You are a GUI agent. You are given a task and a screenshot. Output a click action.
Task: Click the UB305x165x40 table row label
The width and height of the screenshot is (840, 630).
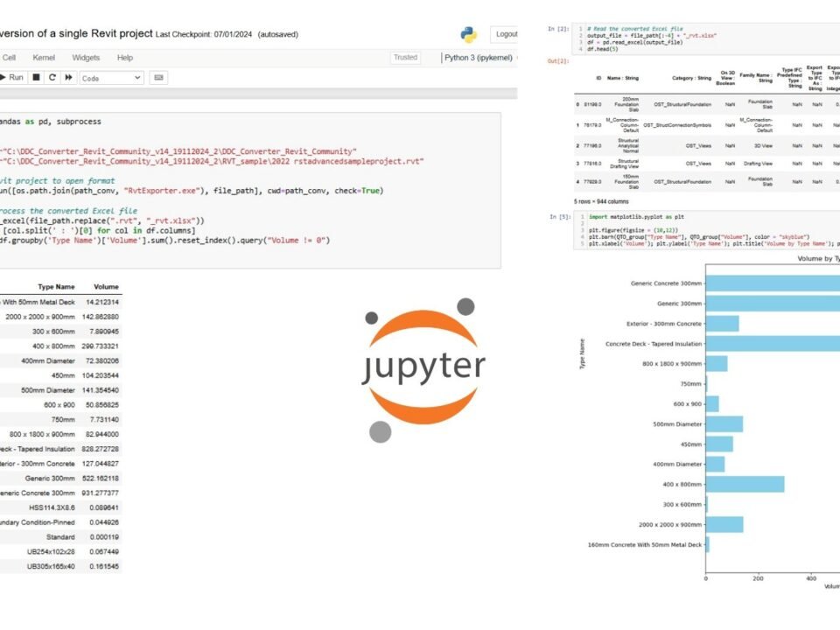51,566
